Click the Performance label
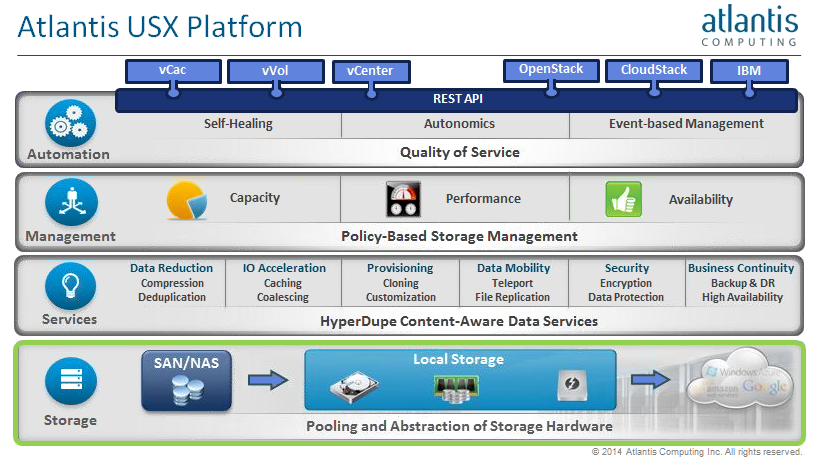This screenshot has width=817, height=461. pos(483,198)
